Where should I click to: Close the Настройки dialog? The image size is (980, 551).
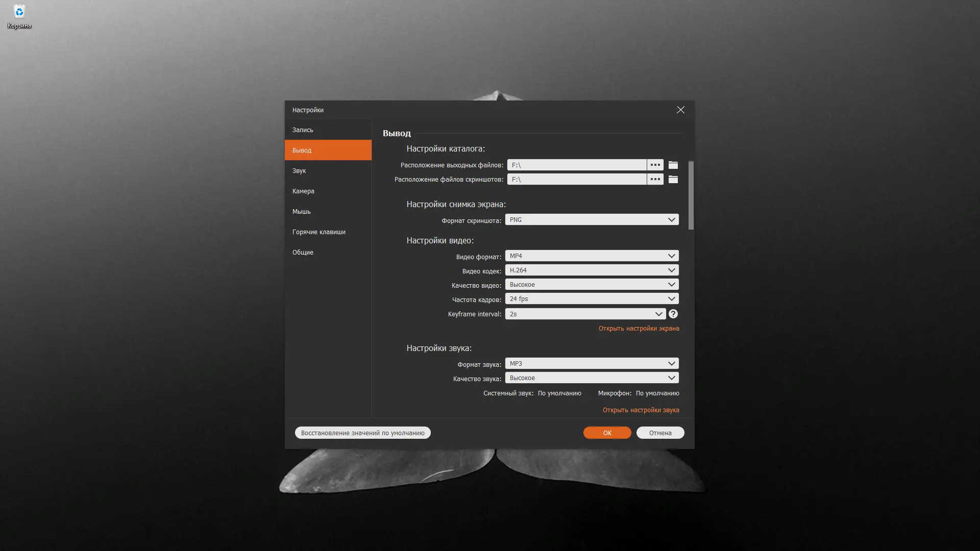point(680,110)
